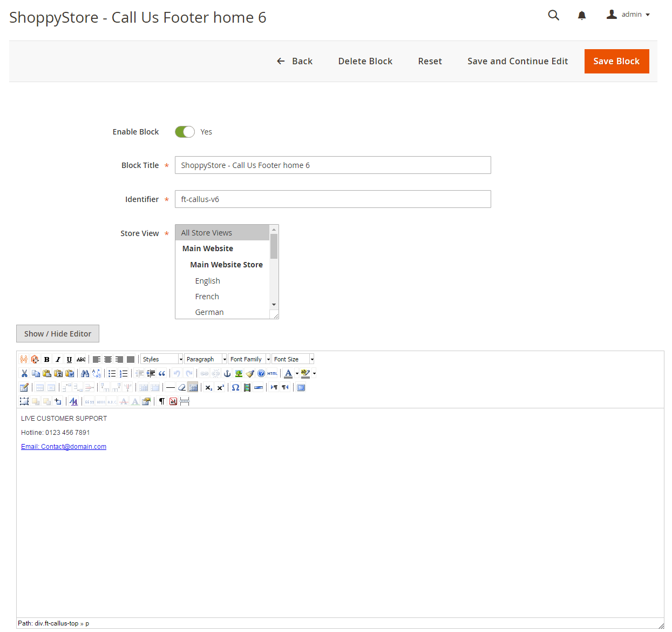The width and height of the screenshot is (672, 632).
Task: Open the Font Size dropdown
Action: 293,359
